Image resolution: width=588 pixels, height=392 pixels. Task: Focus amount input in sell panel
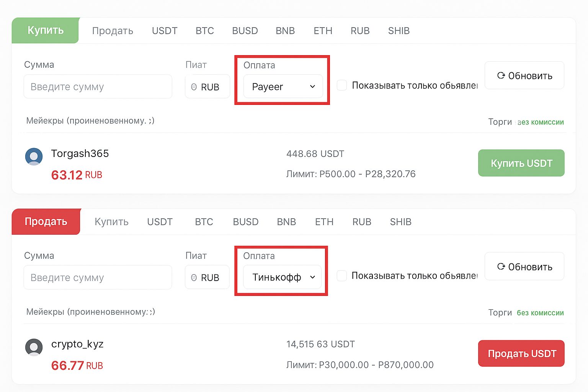[x=98, y=278]
